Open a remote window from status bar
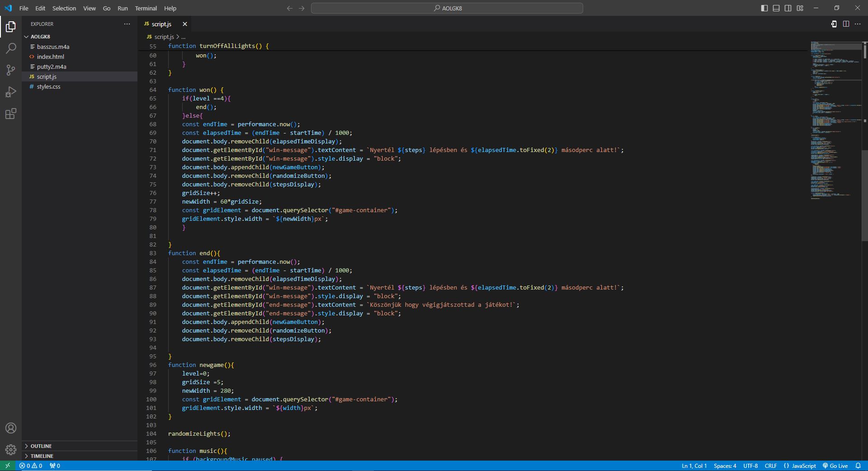This screenshot has height=471, width=868. point(7,466)
